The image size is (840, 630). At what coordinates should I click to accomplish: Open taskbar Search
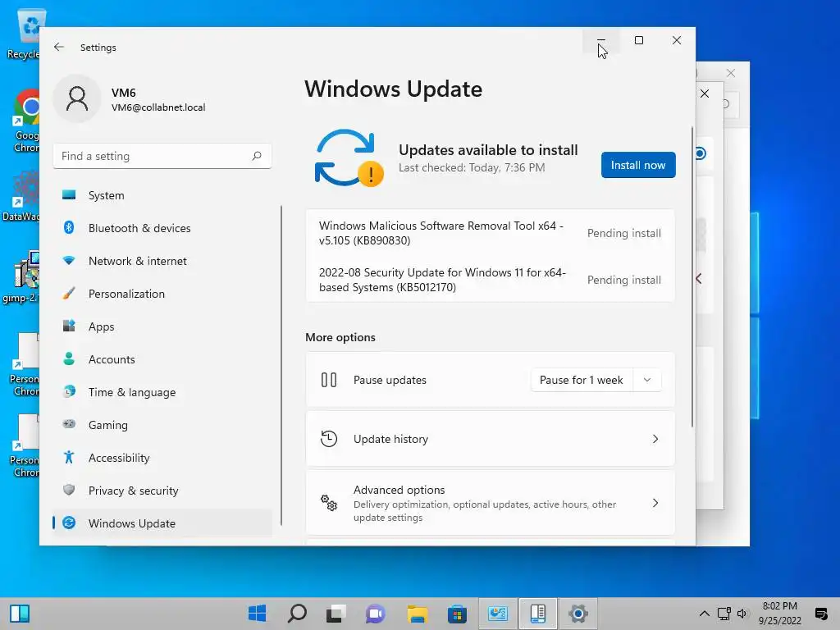tap(297, 614)
